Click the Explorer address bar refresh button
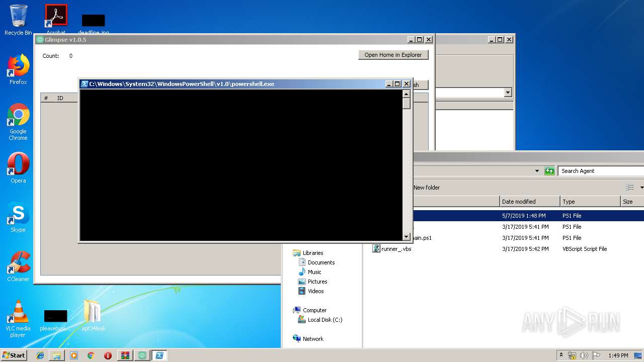The width and height of the screenshot is (644, 362). 549,171
